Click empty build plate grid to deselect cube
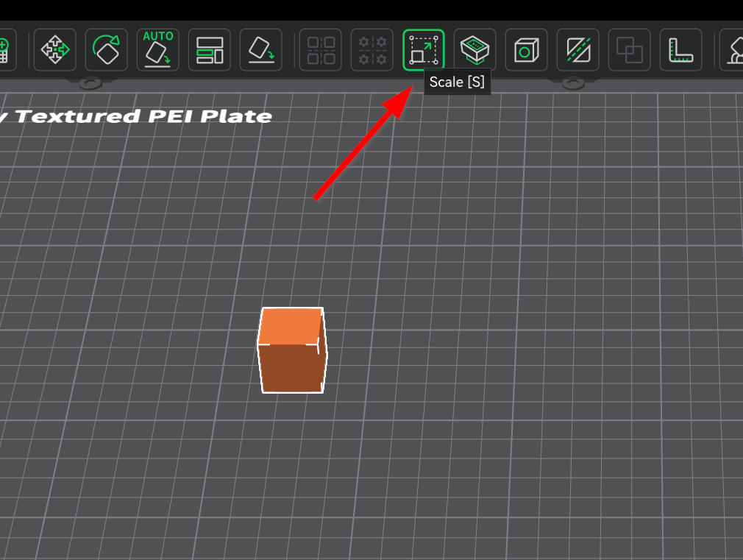 coord(515,331)
